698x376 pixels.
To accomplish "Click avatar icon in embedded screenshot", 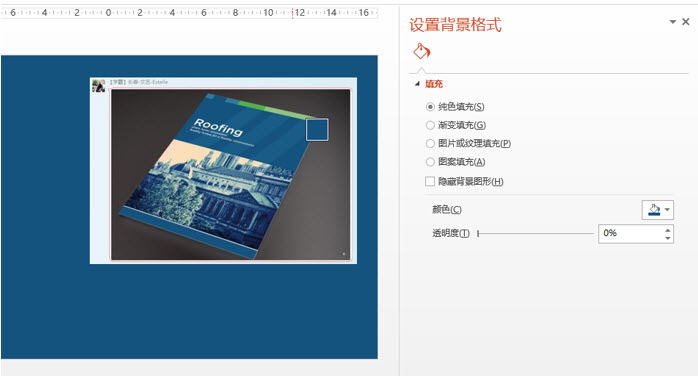I will coord(98,85).
